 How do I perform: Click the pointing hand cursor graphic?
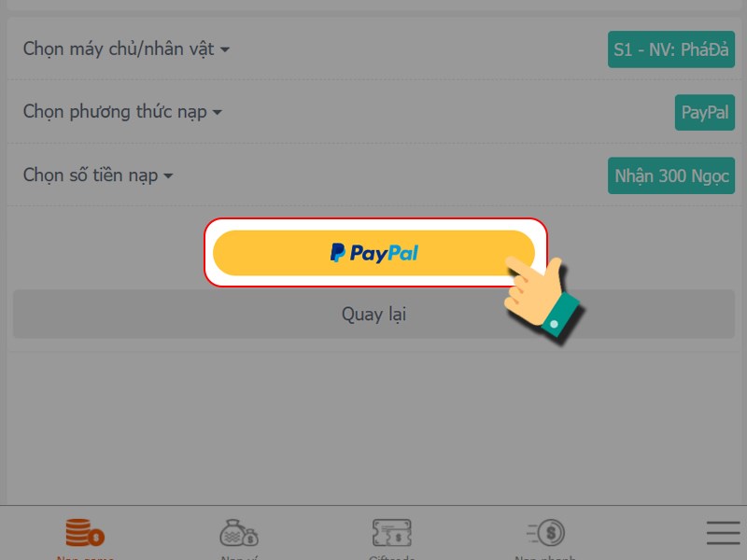(x=543, y=298)
